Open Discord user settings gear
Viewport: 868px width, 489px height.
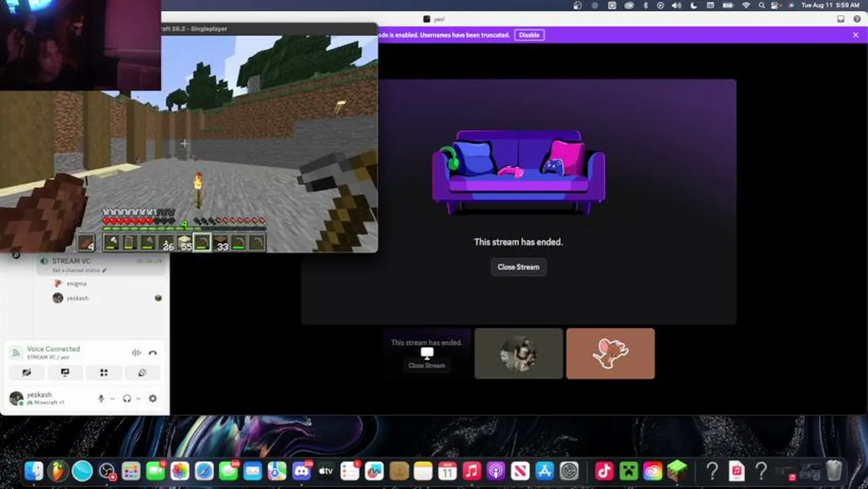[153, 399]
